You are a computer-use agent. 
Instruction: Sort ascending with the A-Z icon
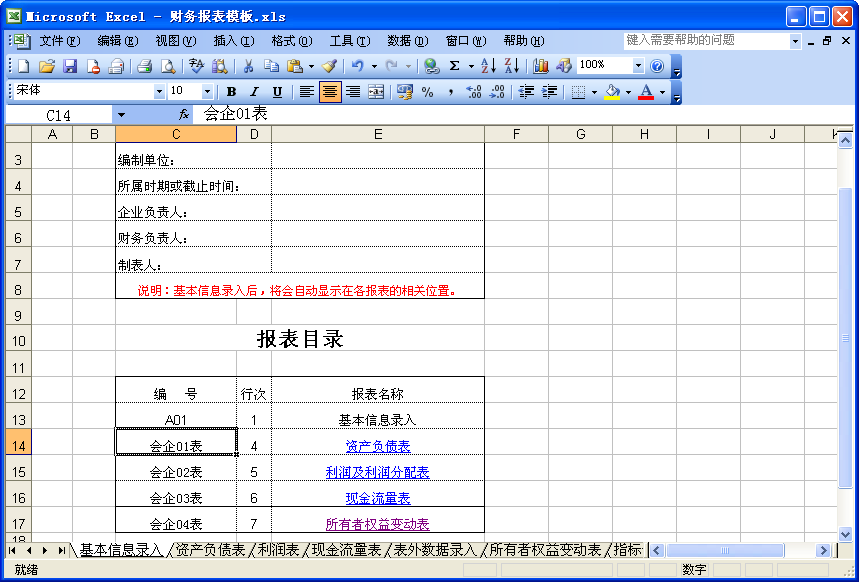(x=488, y=66)
